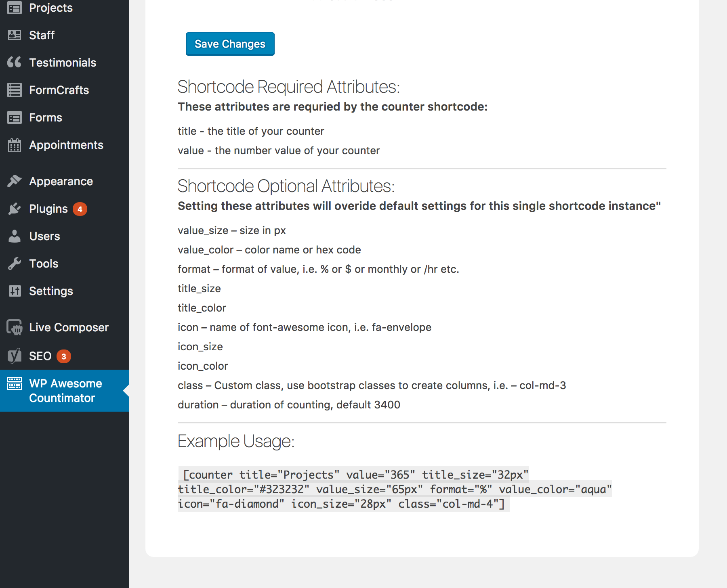Screen dimensions: 727x588
Task: Click the Appearance paintbrush icon
Action: click(x=15, y=181)
